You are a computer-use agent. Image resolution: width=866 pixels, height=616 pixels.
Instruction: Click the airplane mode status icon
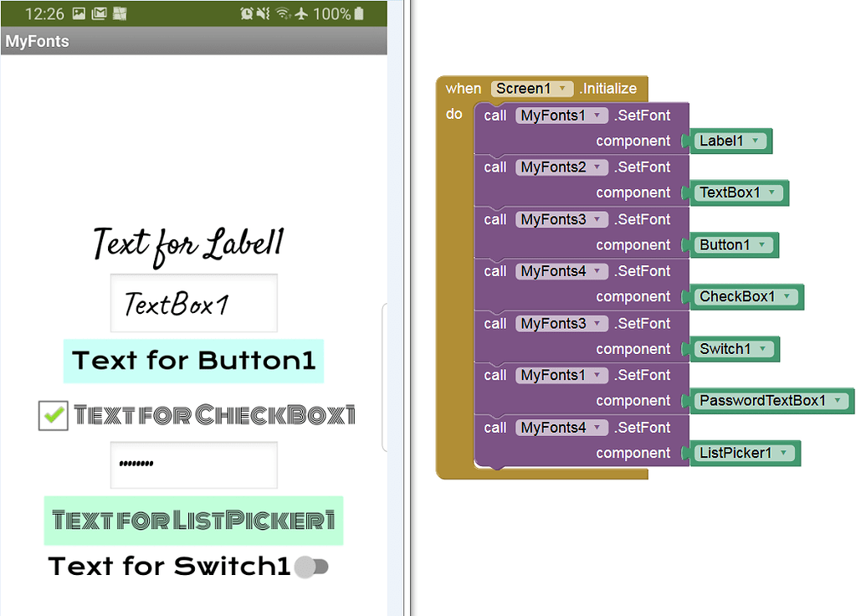tap(300, 13)
